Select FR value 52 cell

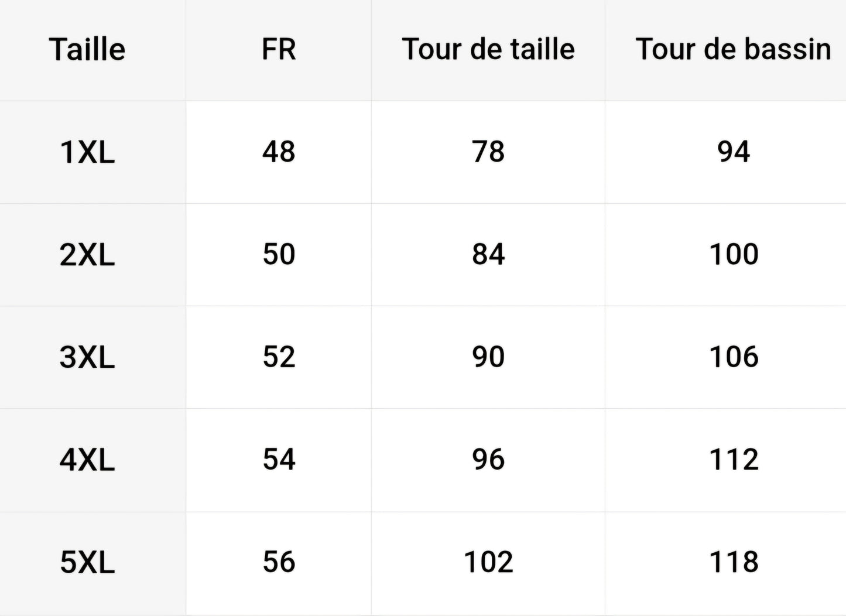(x=279, y=357)
